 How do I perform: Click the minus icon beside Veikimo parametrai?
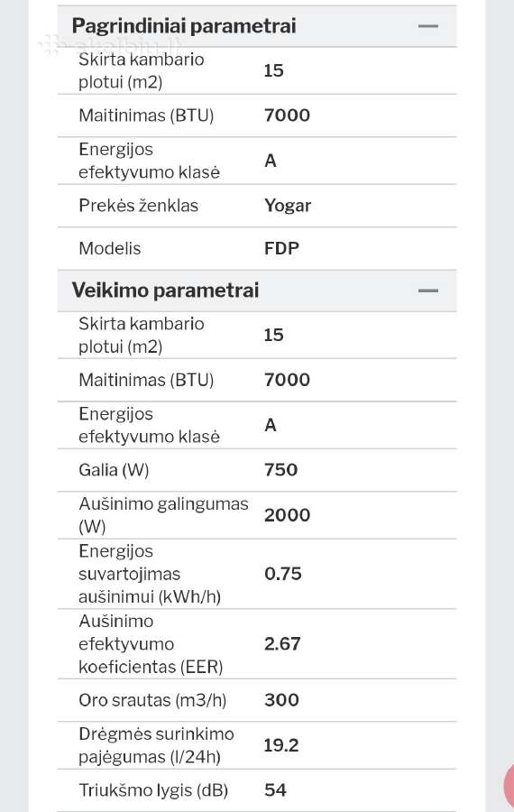pyautogui.click(x=427, y=291)
